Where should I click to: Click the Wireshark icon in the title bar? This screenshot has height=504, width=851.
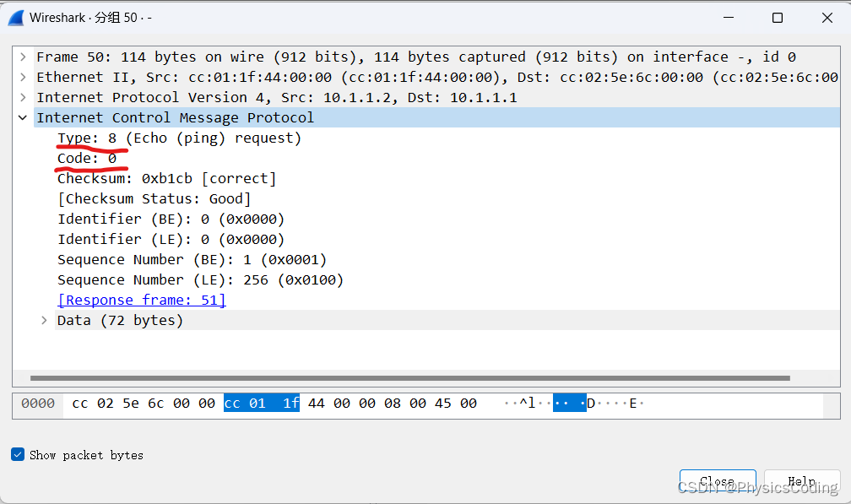[14, 17]
